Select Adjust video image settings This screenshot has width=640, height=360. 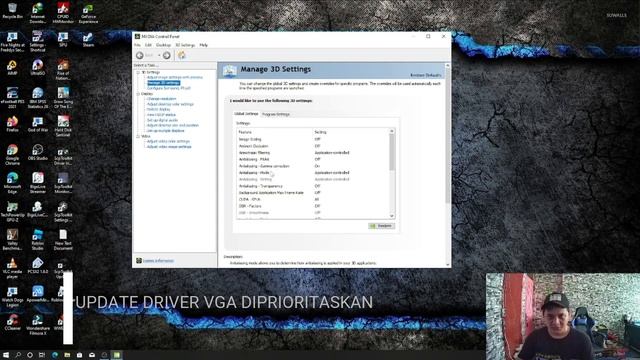coord(169,147)
